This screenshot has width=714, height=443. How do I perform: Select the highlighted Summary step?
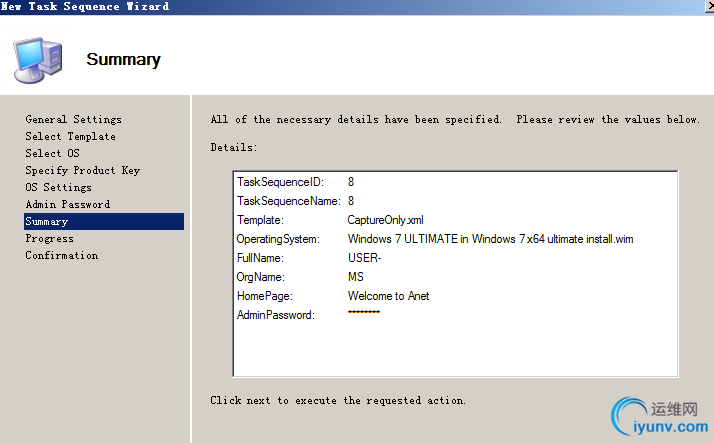pos(47,222)
